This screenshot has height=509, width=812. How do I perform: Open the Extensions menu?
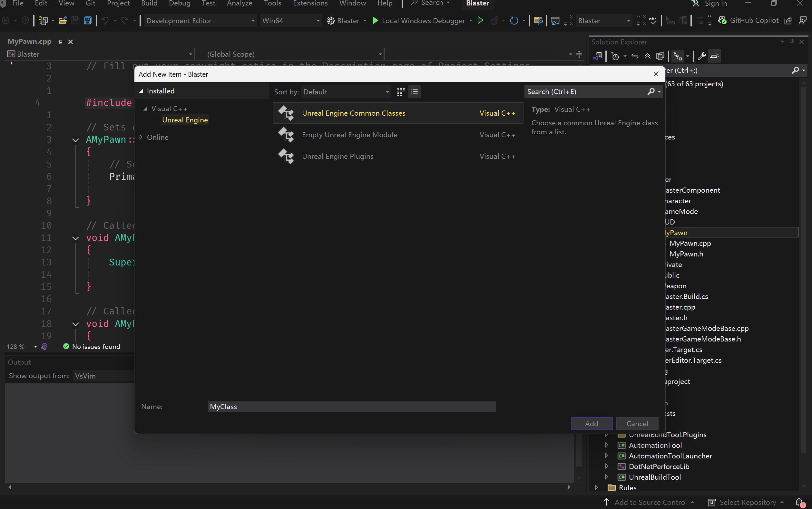tap(310, 3)
